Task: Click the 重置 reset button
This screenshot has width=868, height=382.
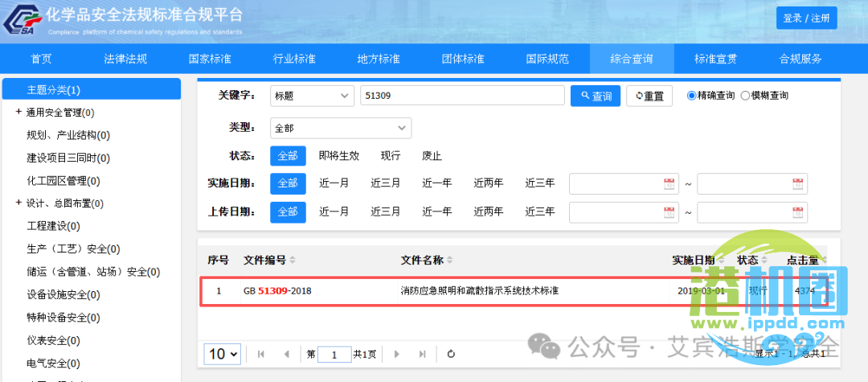Action: (x=649, y=96)
